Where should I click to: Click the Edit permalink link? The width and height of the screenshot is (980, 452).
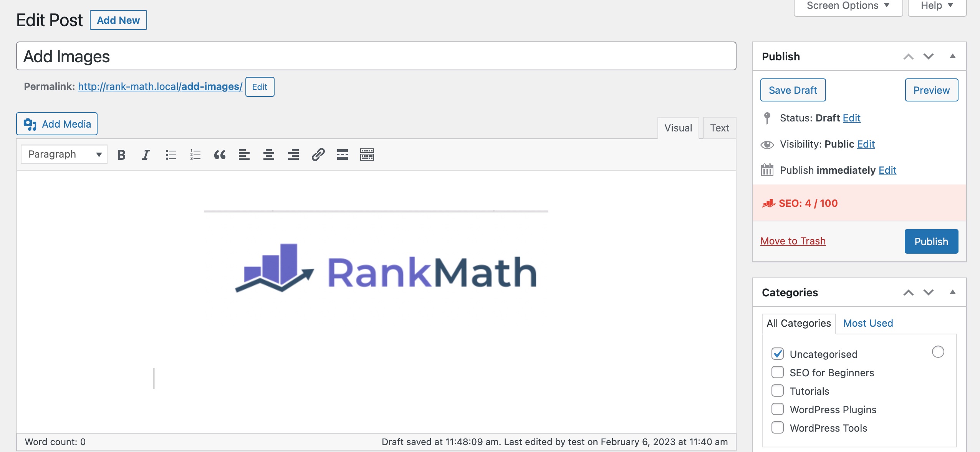(x=260, y=86)
